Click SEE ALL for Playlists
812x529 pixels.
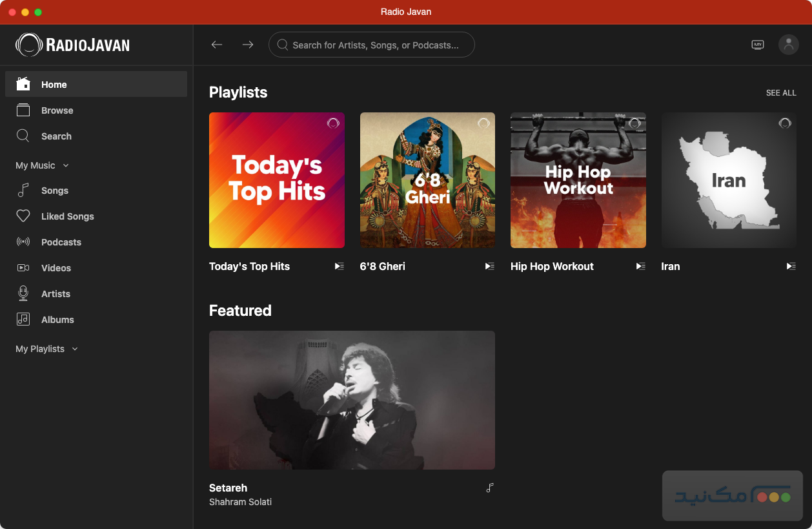[x=781, y=93]
